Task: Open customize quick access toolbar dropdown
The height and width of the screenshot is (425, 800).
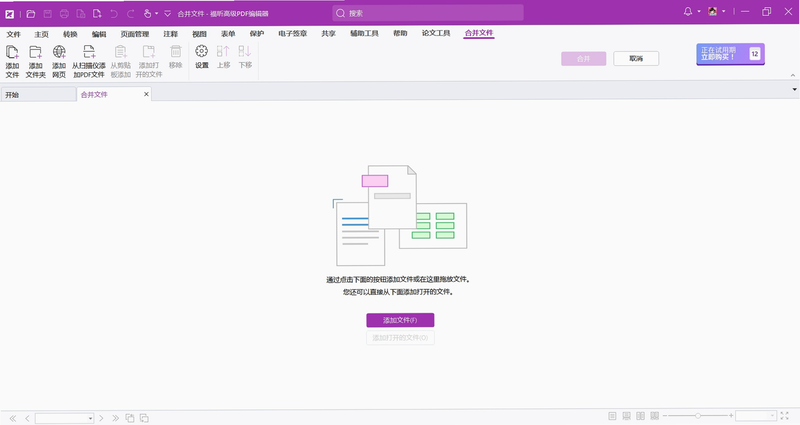Action: pos(167,14)
